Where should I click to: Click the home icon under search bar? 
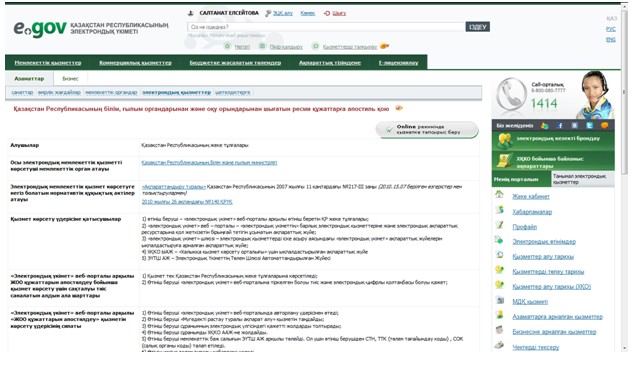point(227,46)
